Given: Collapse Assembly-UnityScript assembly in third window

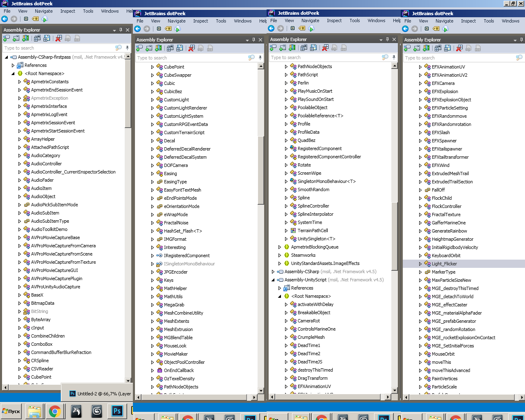Looking at the screenshot, I should [x=273, y=280].
